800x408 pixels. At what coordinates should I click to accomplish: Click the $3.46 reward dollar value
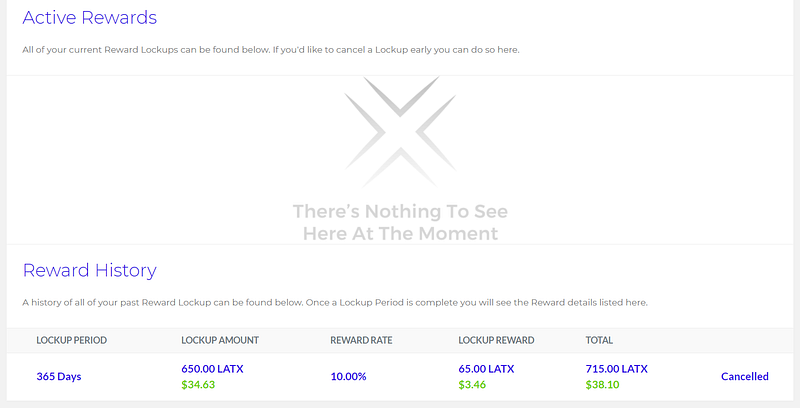click(471, 384)
